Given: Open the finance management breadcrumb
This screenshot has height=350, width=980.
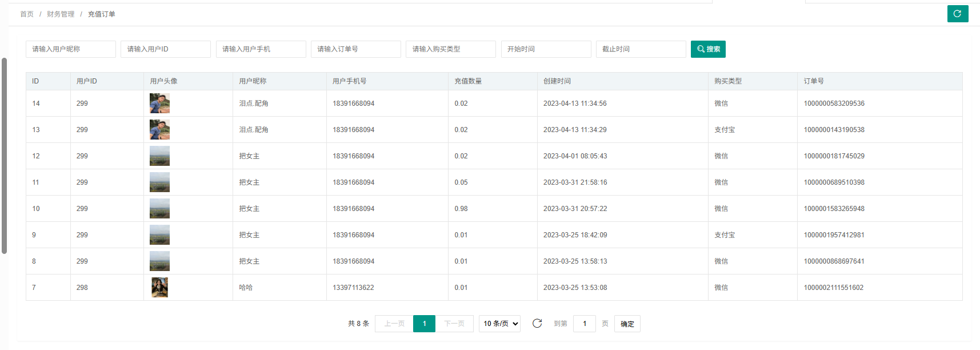Looking at the screenshot, I should pos(61,14).
